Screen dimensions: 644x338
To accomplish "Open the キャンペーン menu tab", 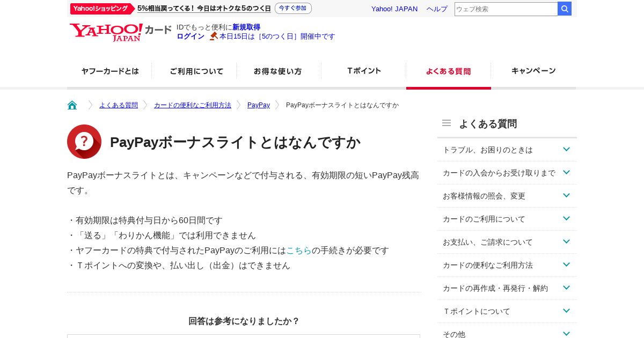I will [533, 71].
